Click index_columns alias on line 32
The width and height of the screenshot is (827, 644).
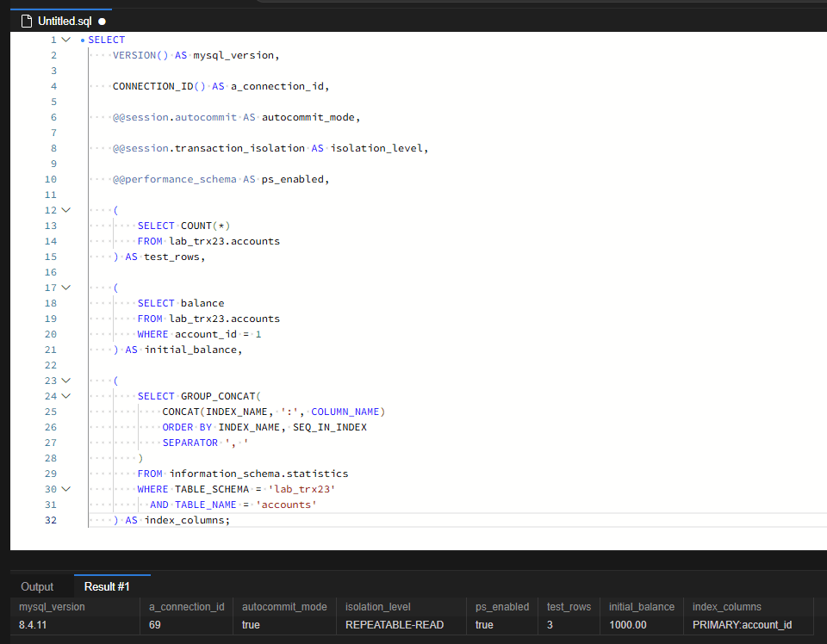point(184,520)
